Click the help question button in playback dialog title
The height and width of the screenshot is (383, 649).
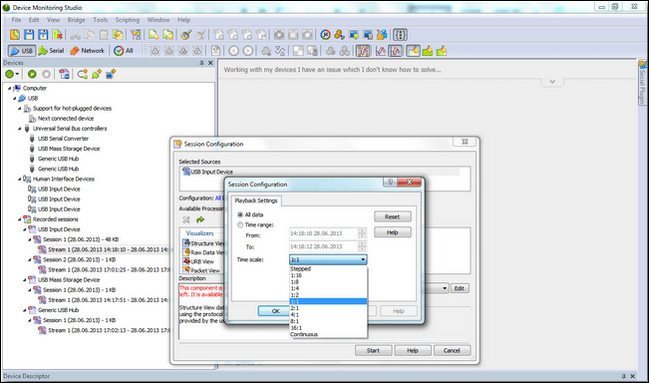point(390,182)
